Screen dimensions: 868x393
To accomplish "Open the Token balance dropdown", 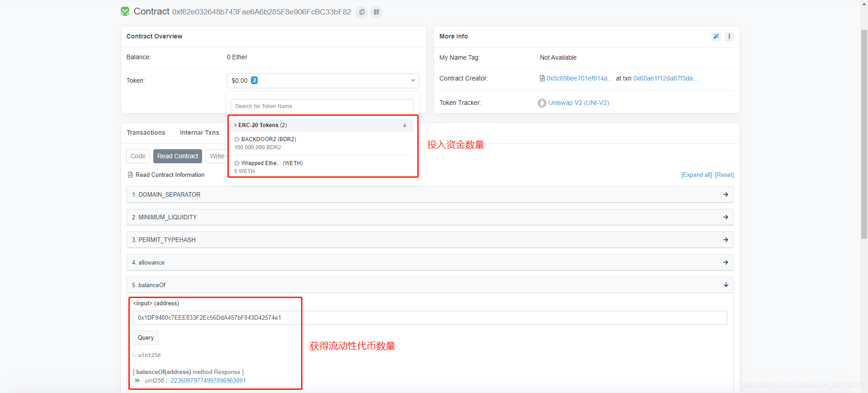I will click(x=323, y=80).
